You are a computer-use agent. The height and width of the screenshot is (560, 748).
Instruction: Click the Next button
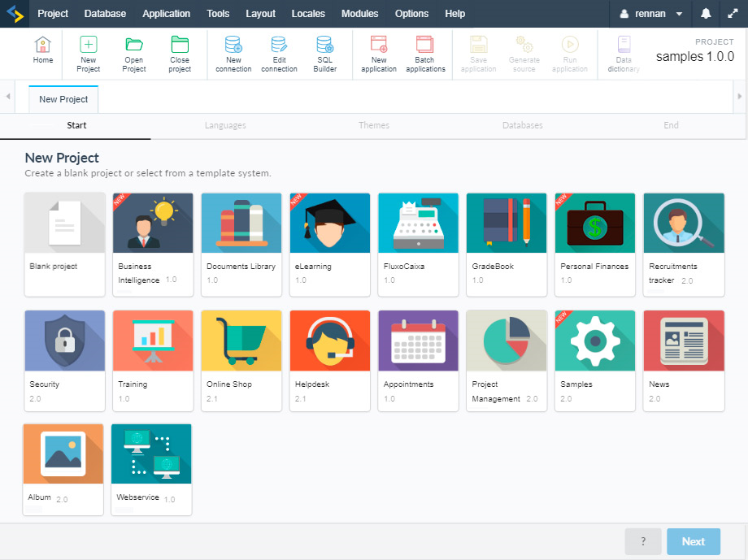point(694,541)
